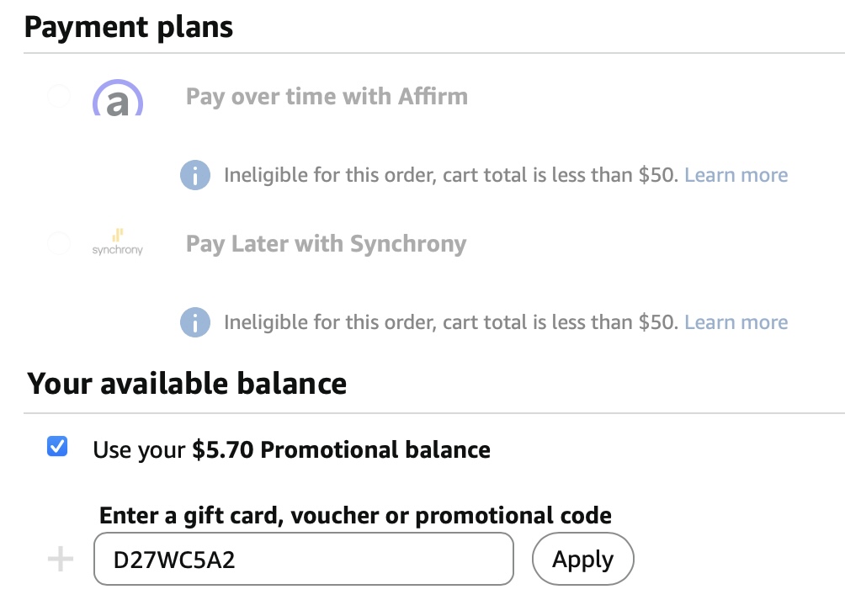Viewport: 845px width, 616px height.
Task: Click the "Enter a gift card, voucher" label
Action: pos(355,515)
